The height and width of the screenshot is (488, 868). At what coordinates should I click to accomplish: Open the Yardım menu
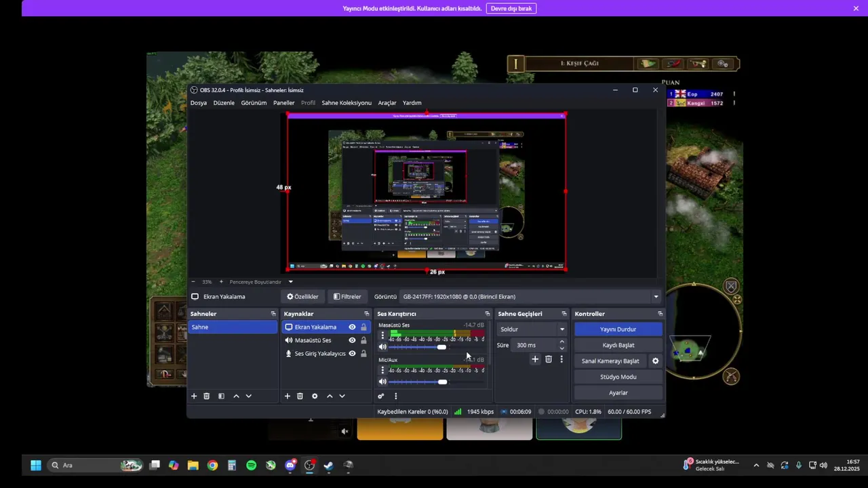click(412, 103)
